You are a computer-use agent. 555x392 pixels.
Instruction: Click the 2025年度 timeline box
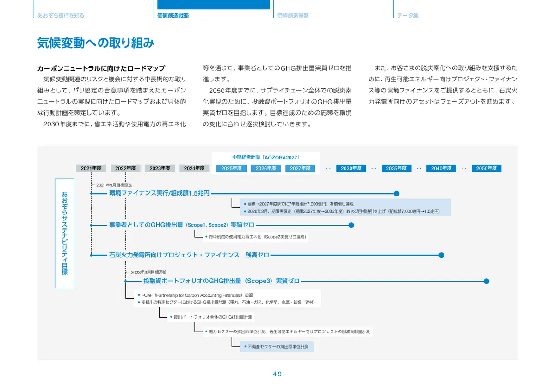tap(232, 168)
